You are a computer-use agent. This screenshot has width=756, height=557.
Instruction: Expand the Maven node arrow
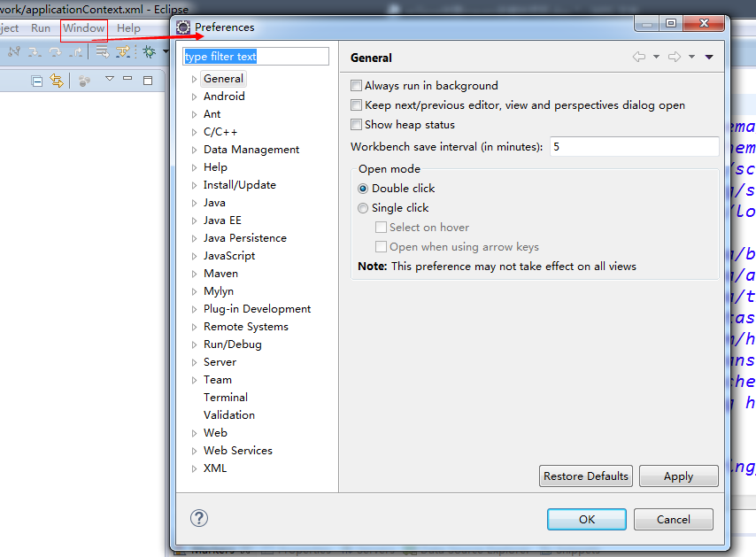pyautogui.click(x=194, y=274)
